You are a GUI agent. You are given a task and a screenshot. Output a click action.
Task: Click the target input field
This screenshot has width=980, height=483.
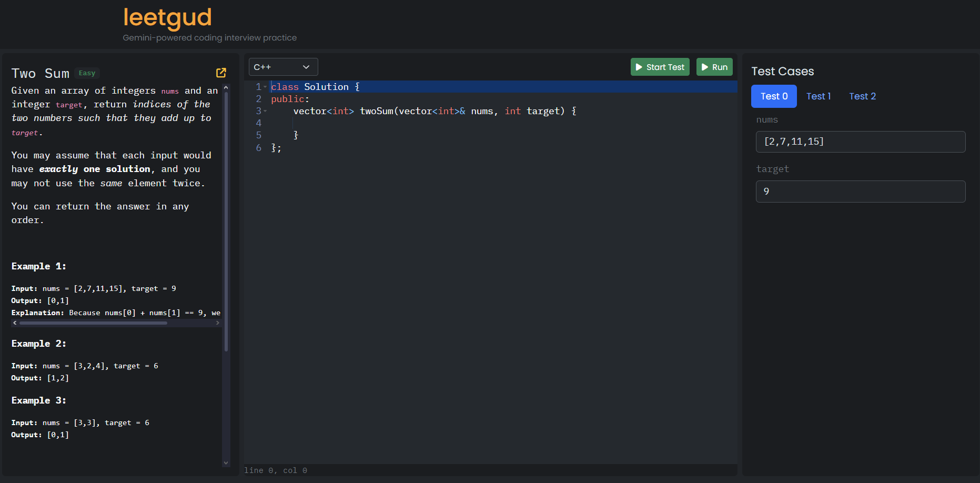(861, 192)
